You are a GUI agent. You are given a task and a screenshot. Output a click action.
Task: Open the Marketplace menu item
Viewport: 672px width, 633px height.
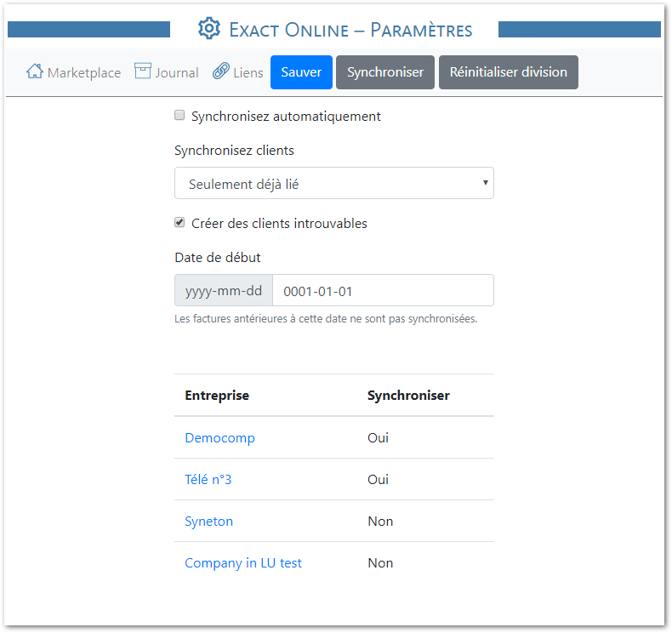point(74,72)
